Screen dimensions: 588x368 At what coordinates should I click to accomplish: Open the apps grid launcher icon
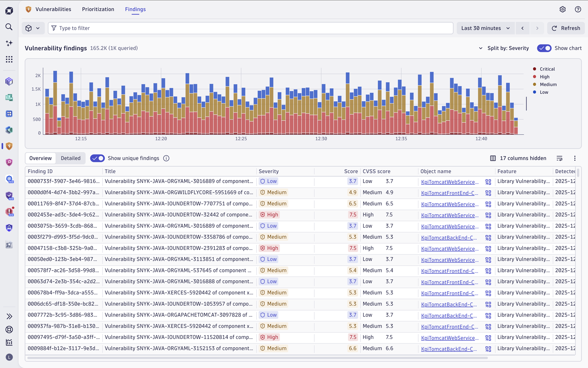pos(9,59)
